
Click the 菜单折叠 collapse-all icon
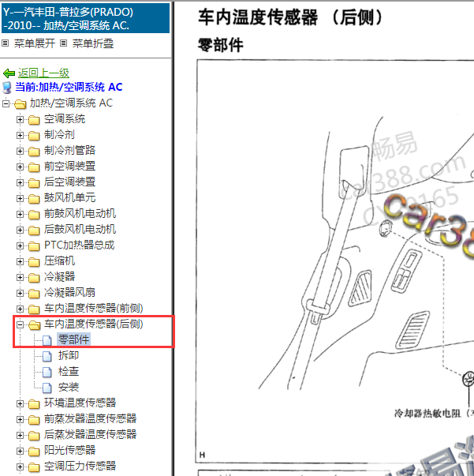pos(63,43)
